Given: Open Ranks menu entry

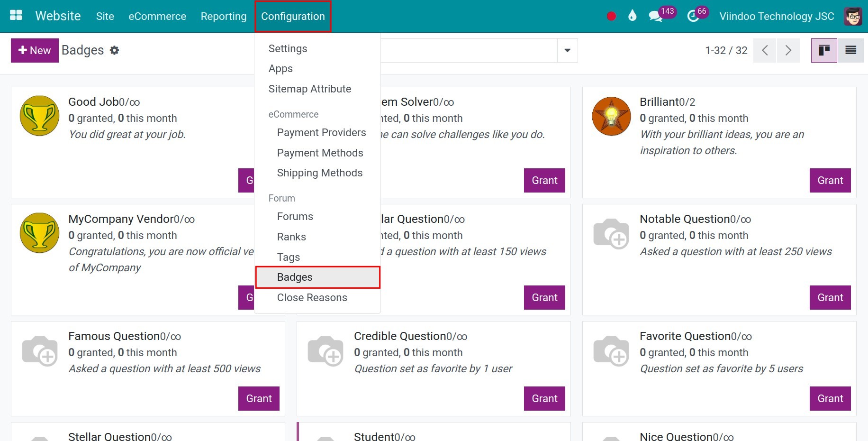Looking at the screenshot, I should tap(317, 237).
